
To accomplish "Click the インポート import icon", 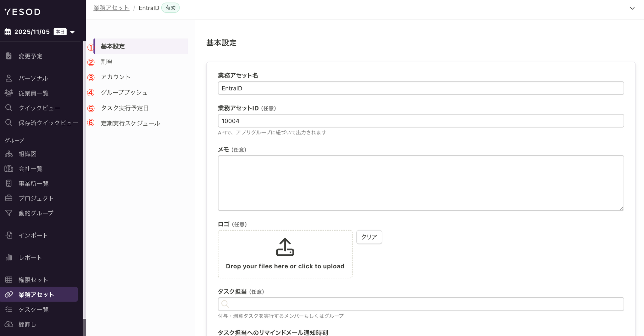I will click(9, 235).
